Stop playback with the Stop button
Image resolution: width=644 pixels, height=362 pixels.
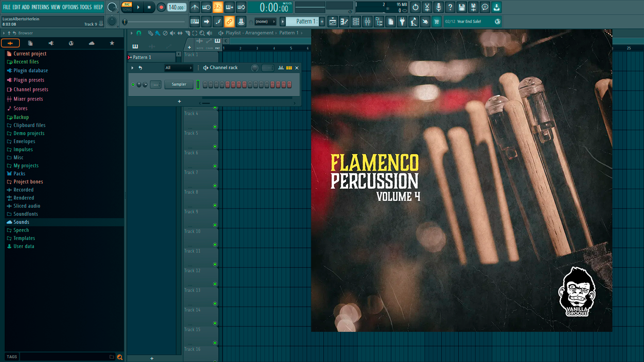pos(149,7)
